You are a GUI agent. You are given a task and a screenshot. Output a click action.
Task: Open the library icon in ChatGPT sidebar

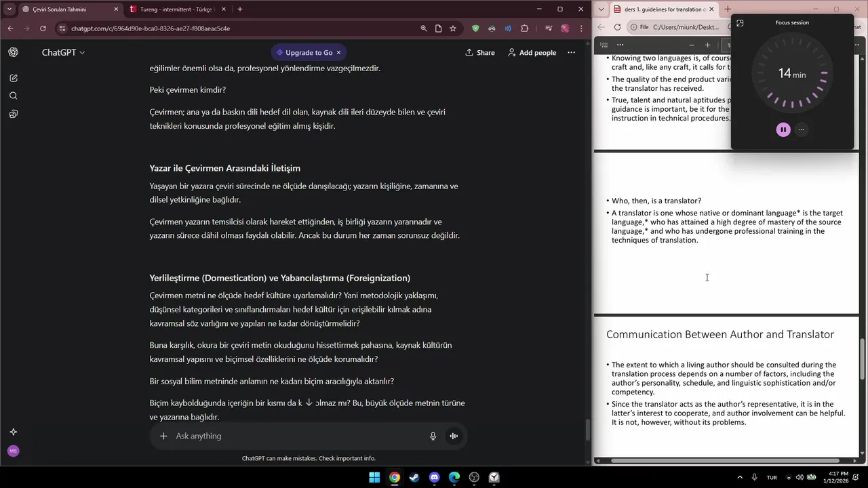[x=13, y=114]
